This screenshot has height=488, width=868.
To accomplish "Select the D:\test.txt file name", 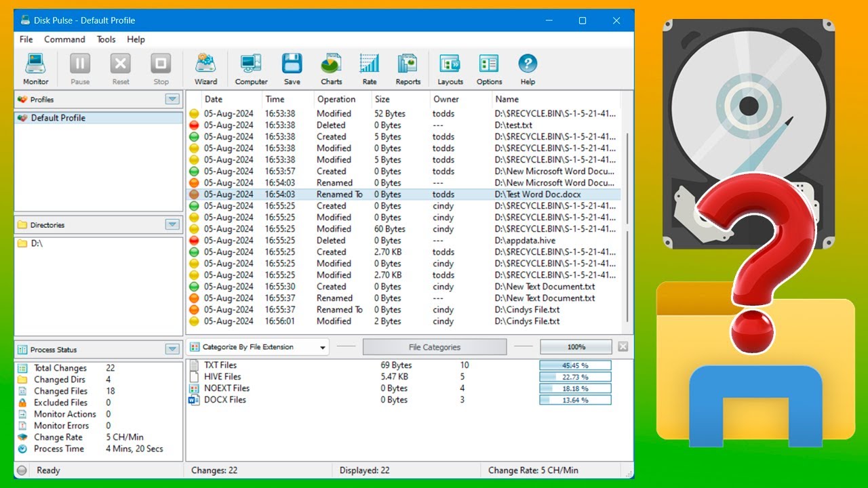I will coord(513,125).
